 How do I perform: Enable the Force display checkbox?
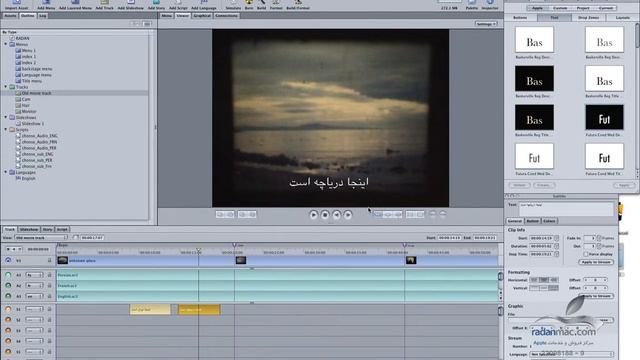(585, 254)
